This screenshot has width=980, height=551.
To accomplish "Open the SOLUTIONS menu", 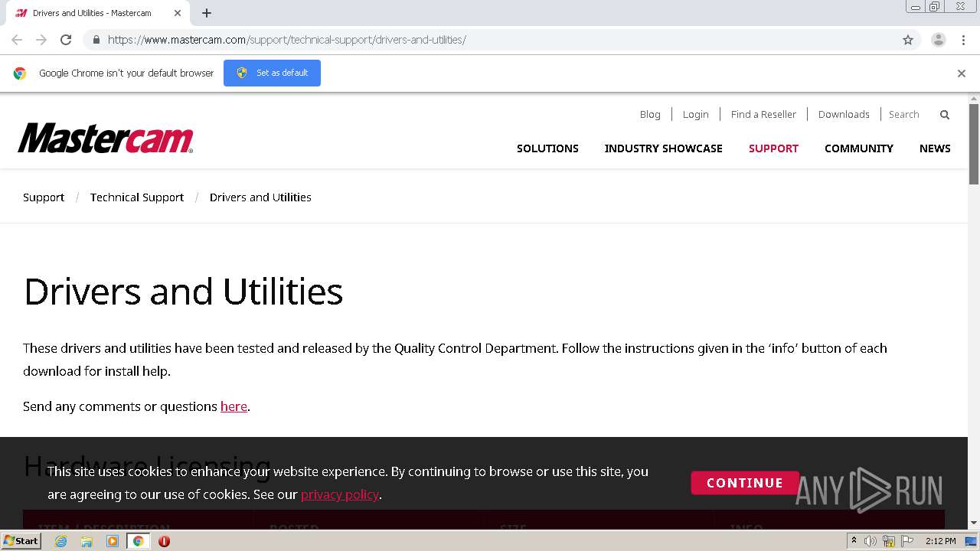I will pyautogui.click(x=547, y=148).
